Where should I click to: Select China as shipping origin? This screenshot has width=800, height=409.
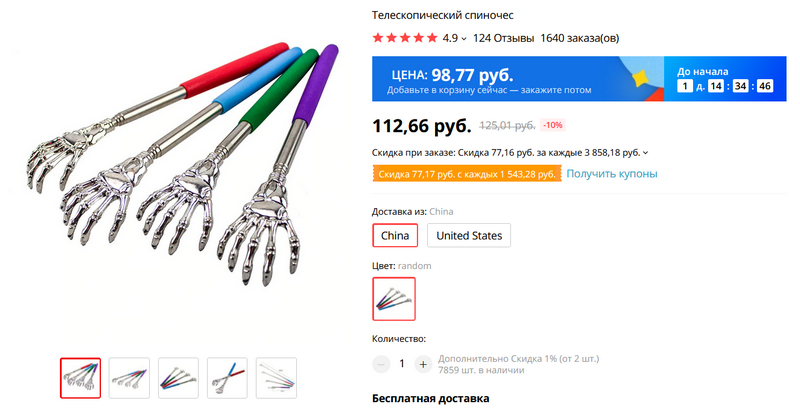click(395, 235)
